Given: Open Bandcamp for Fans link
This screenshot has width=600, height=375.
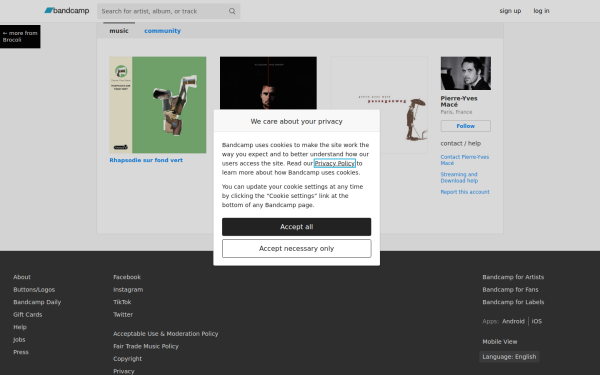Looking at the screenshot, I should (510, 290).
